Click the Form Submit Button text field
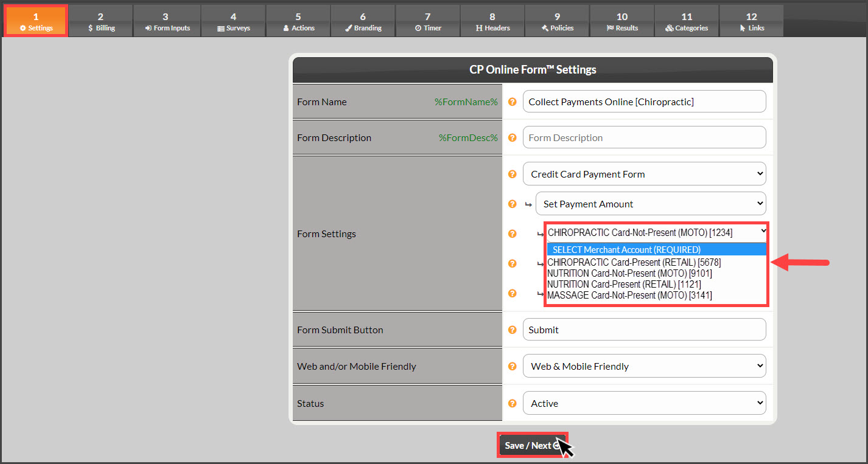The height and width of the screenshot is (464, 868). coord(644,330)
